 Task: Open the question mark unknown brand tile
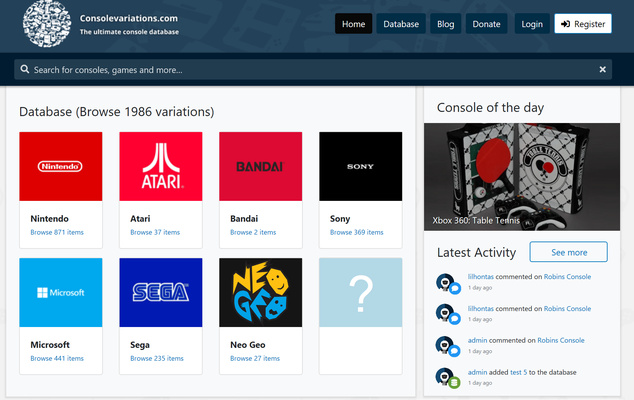tap(361, 292)
